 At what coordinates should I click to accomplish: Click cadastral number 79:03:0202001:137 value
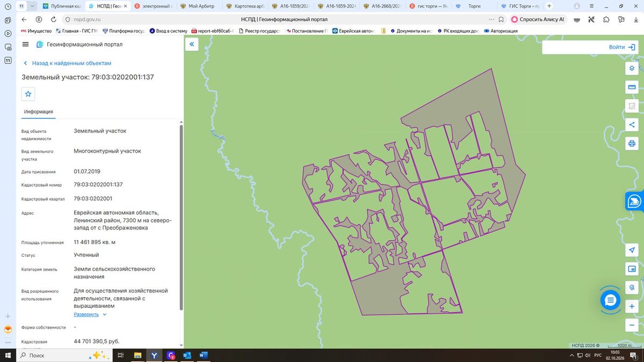[98, 184]
